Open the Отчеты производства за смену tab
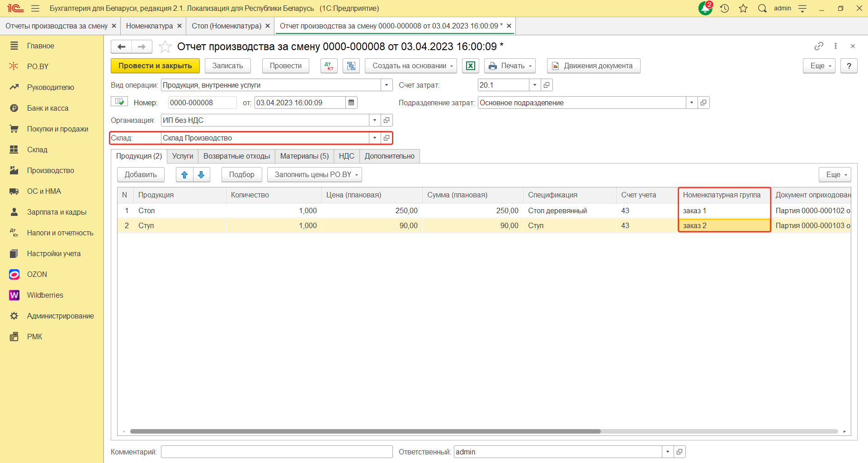The height and width of the screenshot is (463, 868). [57, 26]
